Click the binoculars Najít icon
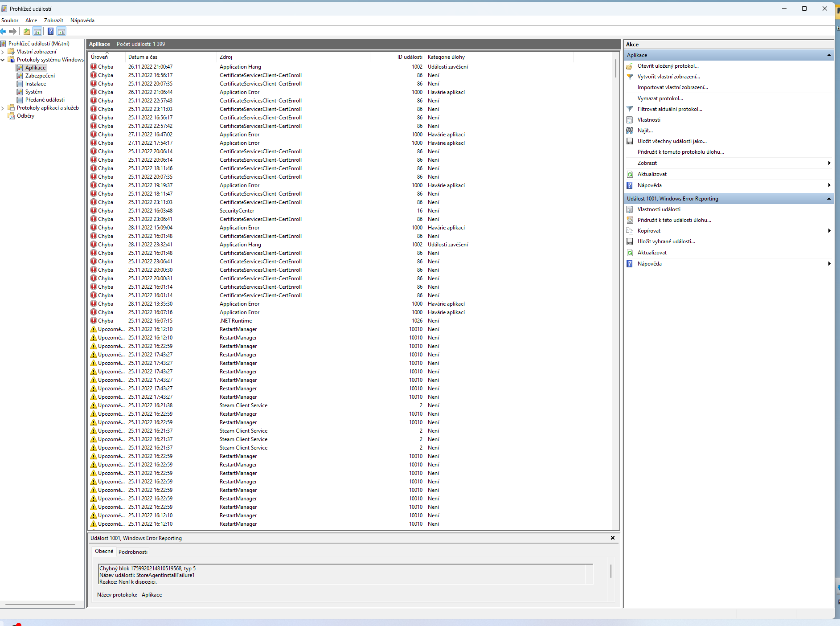Screen dimensions: 840x626 pyautogui.click(x=630, y=131)
